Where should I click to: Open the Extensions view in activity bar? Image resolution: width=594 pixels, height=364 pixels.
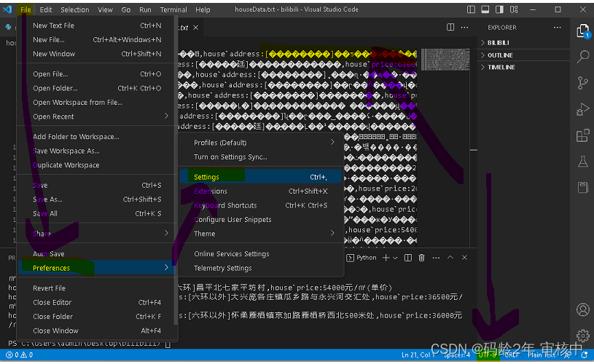tap(582, 135)
